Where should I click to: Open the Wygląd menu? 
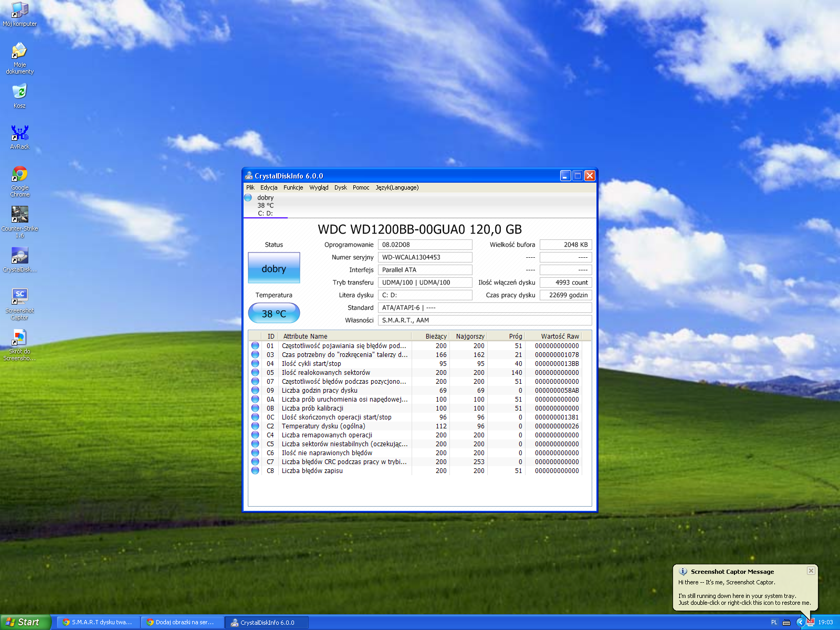pyautogui.click(x=319, y=187)
